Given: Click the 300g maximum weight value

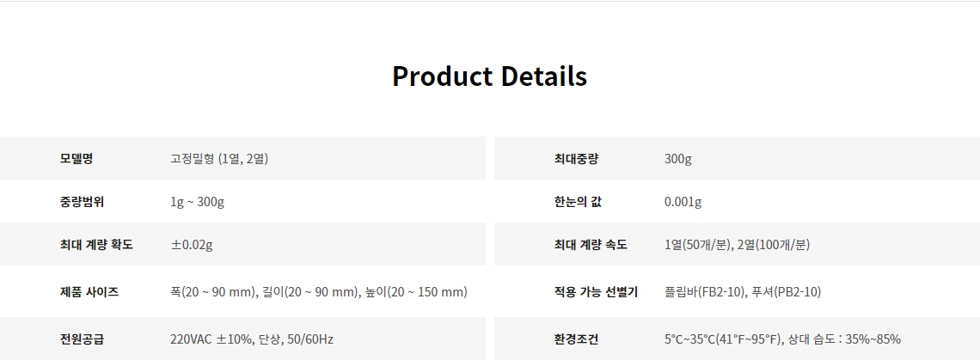Looking at the screenshot, I should coord(678,159).
